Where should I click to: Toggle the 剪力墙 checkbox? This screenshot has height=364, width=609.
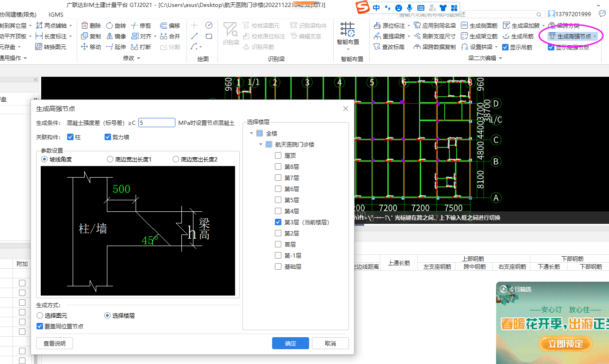[x=108, y=137]
